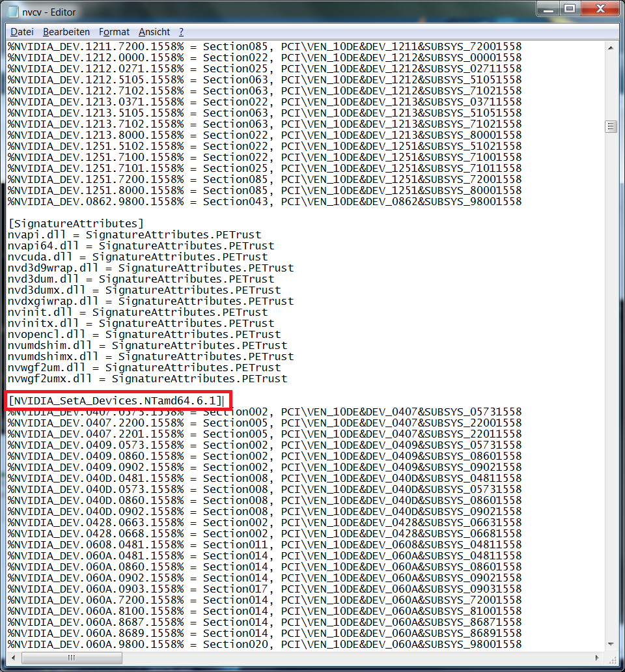The width and height of the screenshot is (625, 672).
Task: Click the [NVIDIA_SetA_Devices.NTamd64.6.1] section header
Action: pos(116,400)
